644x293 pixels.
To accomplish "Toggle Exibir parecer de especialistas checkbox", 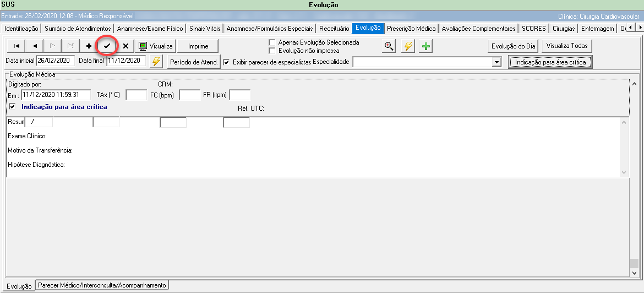I will point(226,62).
